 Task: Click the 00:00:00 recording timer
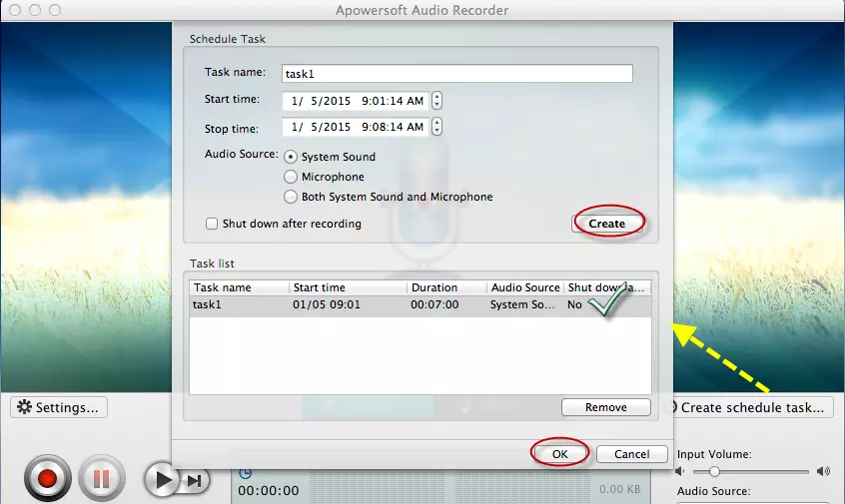click(x=269, y=491)
